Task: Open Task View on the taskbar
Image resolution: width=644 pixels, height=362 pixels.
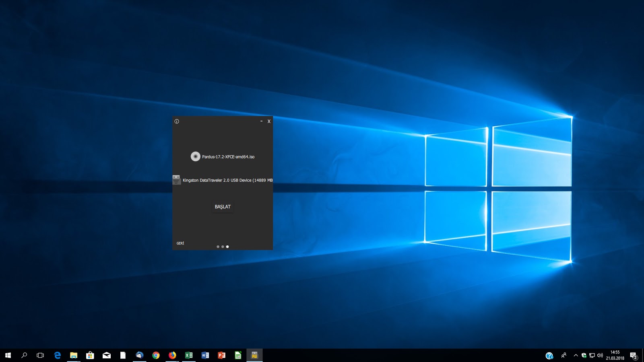Action: pyautogui.click(x=40, y=355)
